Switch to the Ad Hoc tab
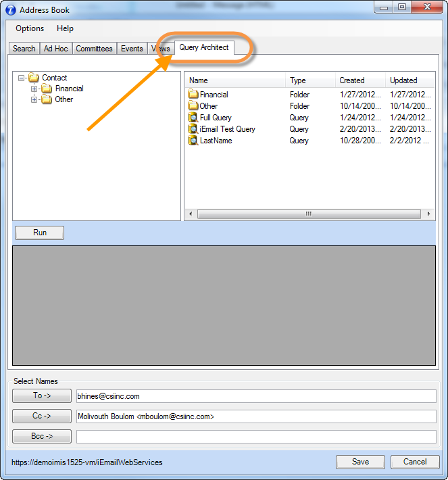The width and height of the screenshot is (448, 480). coord(55,49)
